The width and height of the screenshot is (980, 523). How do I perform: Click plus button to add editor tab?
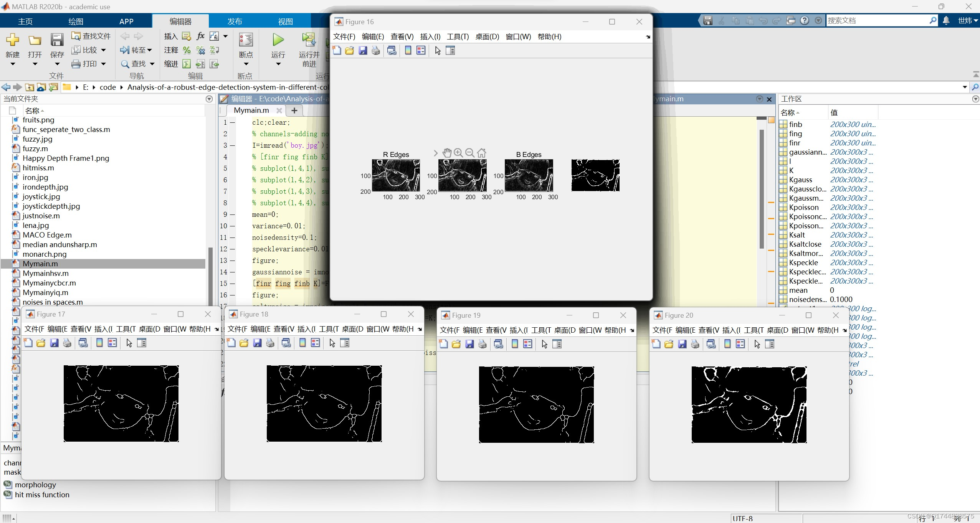tap(294, 111)
